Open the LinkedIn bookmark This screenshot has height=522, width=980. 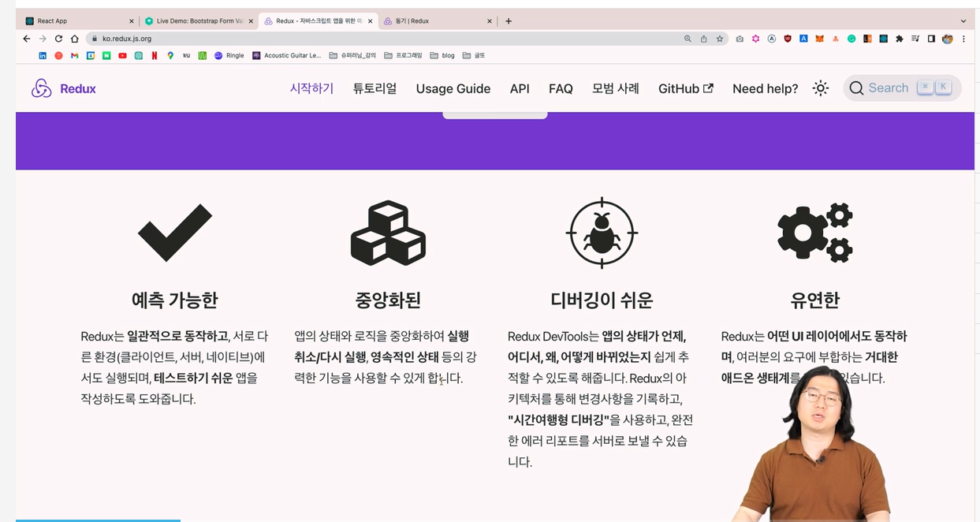(43, 55)
